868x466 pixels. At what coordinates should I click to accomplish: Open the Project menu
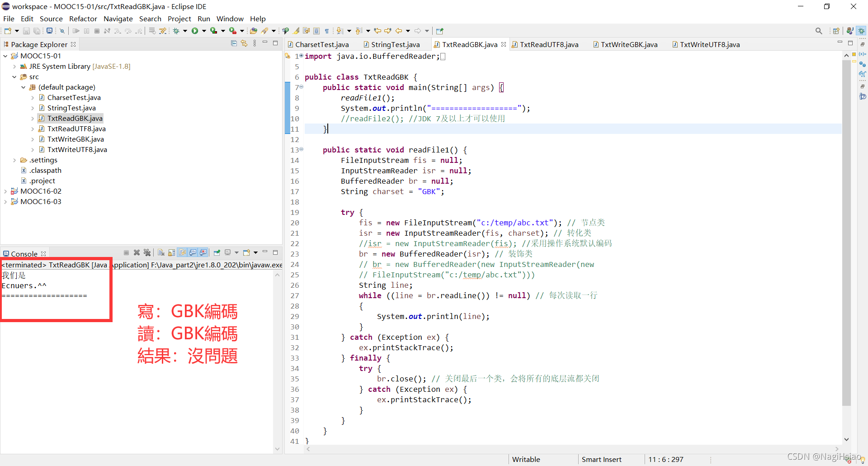click(179, 19)
